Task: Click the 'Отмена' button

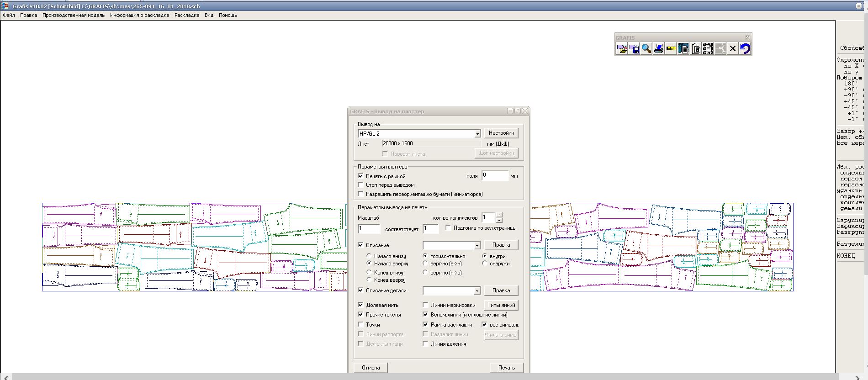Action: [371, 368]
